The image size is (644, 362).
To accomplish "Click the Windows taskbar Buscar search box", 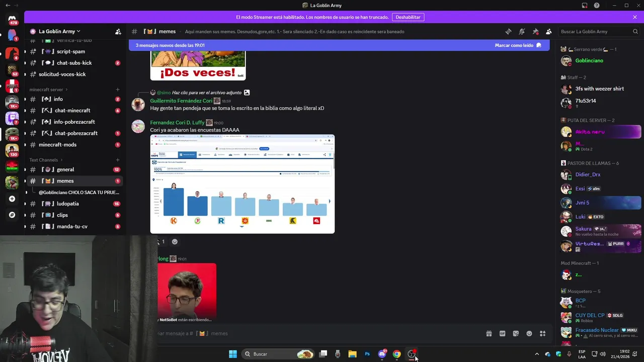I will pyautogui.click(x=278, y=354).
